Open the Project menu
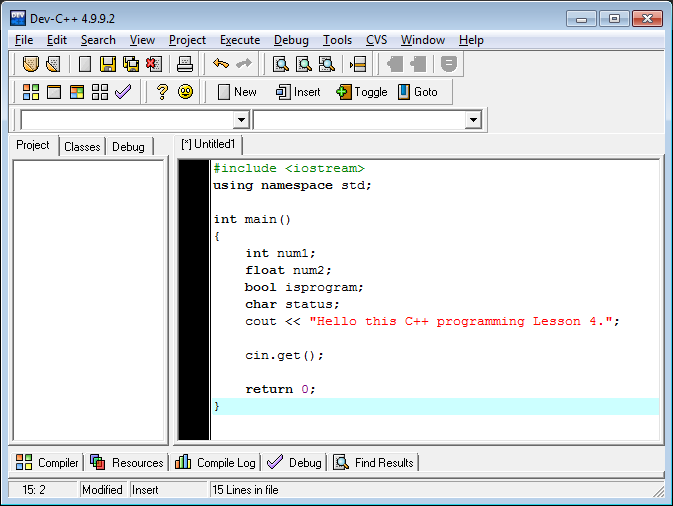The image size is (673, 506). coord(187,40)
